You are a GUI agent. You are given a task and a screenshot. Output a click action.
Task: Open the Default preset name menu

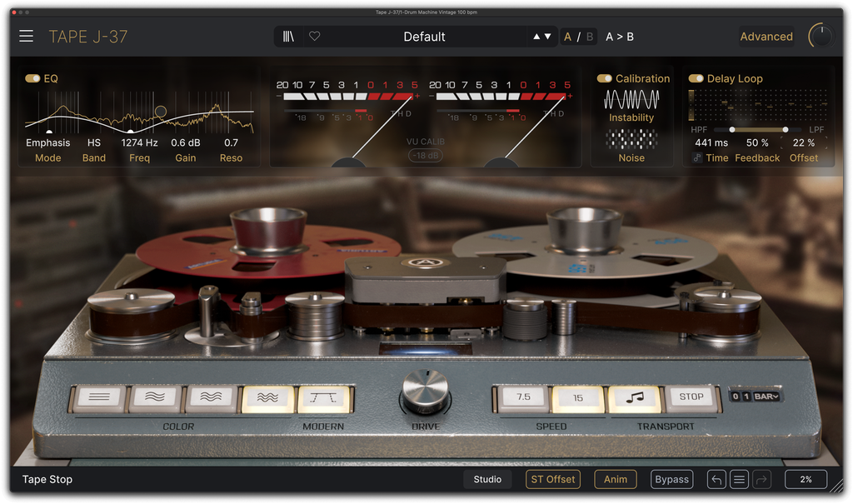[424, 37]
